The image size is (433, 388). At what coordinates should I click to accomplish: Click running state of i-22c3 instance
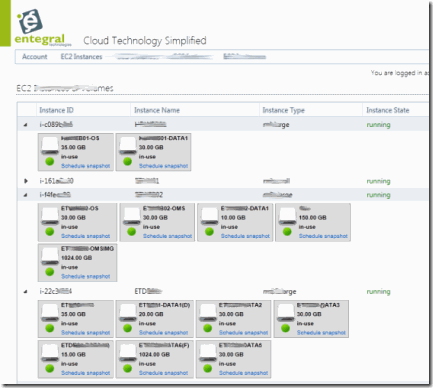378,292
